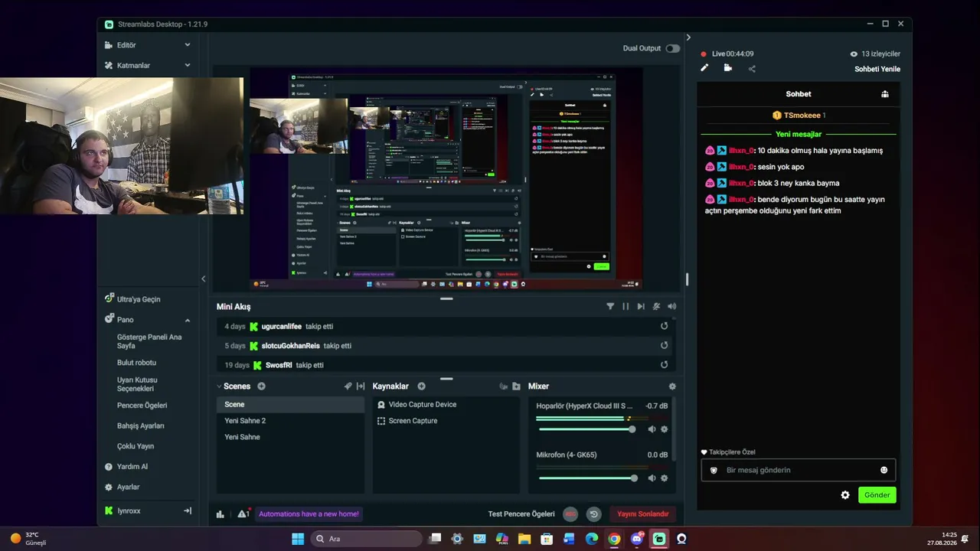
Task: Adjust the Hoparlör volume slider
Action: point(586,429)
